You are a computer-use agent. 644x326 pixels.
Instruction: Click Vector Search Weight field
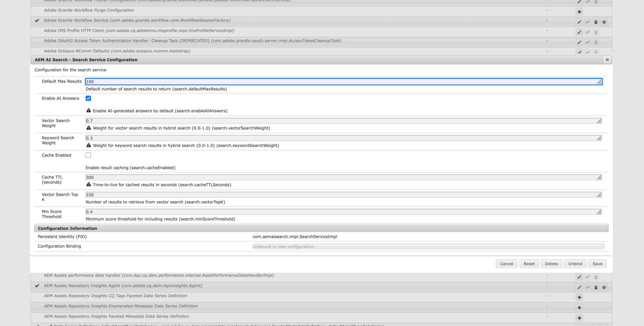coord(344,121)
